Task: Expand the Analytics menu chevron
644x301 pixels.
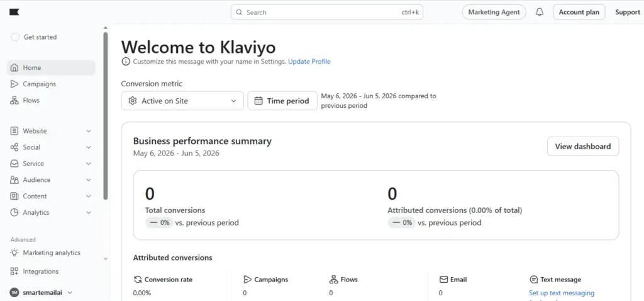Action: pos(88,213)
